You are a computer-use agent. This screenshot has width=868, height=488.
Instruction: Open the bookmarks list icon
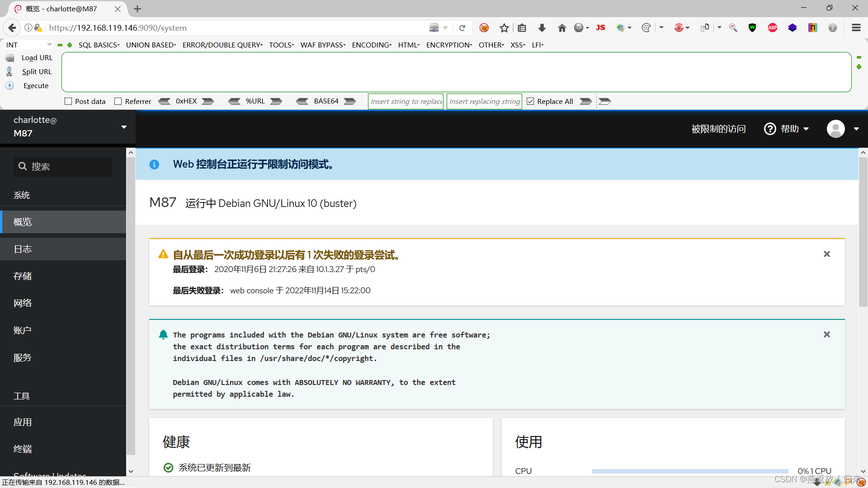[522, 28]
